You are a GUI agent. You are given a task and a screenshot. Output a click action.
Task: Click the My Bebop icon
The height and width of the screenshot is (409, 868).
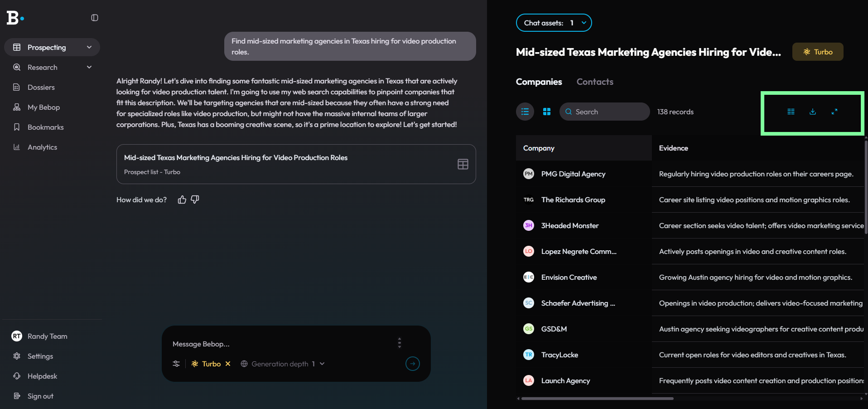[17, 107]
